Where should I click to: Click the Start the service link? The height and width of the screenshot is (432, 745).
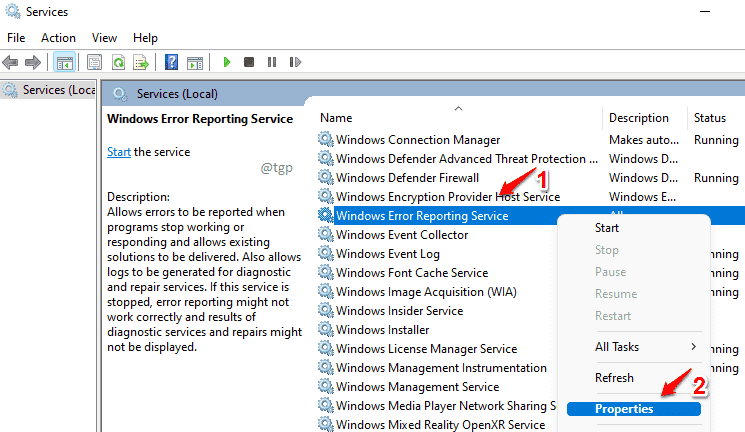click(x=119, y=152)
